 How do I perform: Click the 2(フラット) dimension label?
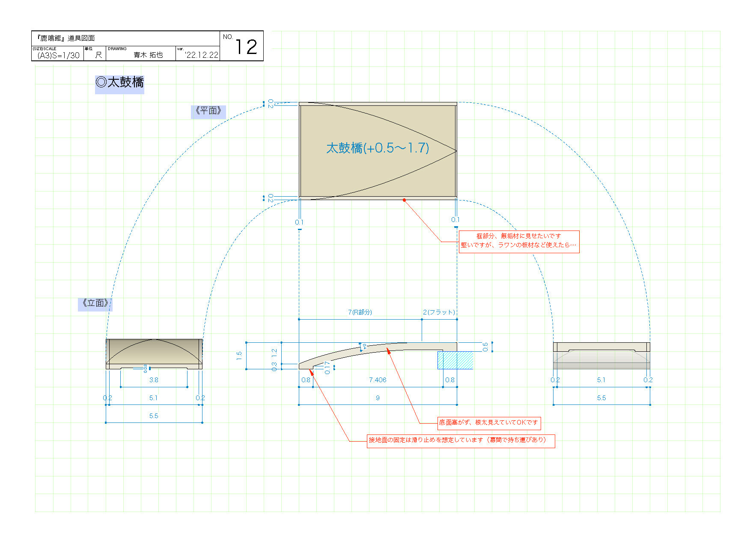click(439, 312)
